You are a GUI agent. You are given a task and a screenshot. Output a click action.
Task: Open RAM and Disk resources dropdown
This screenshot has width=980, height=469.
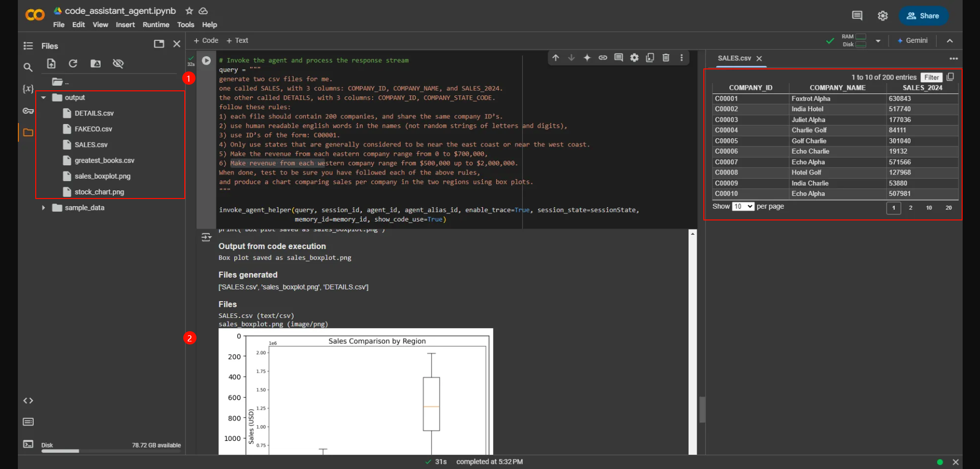pos(878,41)
